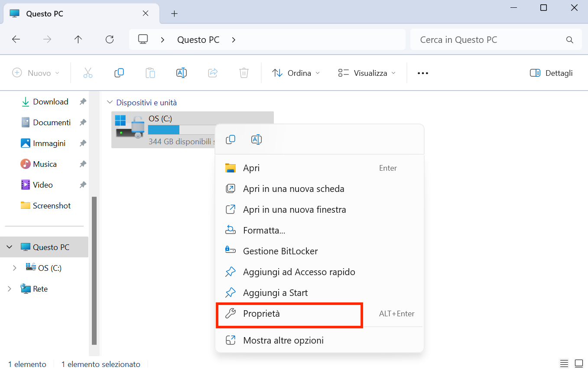This screenshot has height=370, width=588.
Task: Choose Apri from the context menu
Action: (x=319, y=168)
